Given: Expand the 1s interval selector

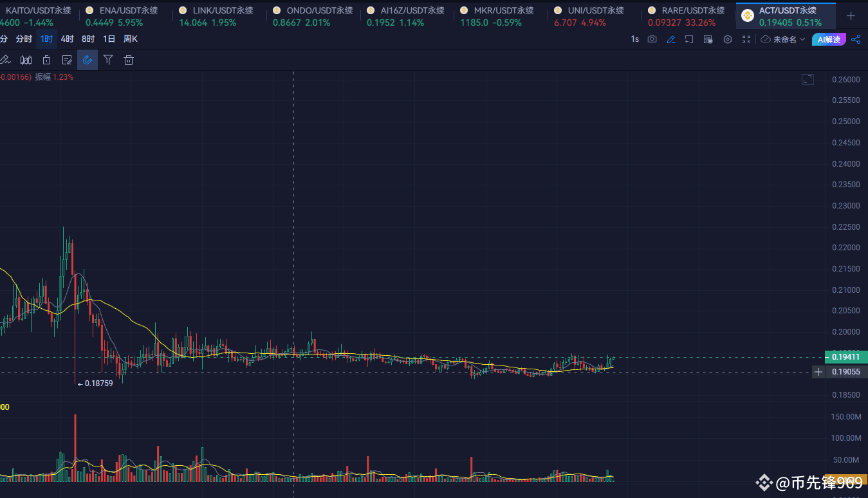Looking at the screenshot, I should click(x=634, y=39).
